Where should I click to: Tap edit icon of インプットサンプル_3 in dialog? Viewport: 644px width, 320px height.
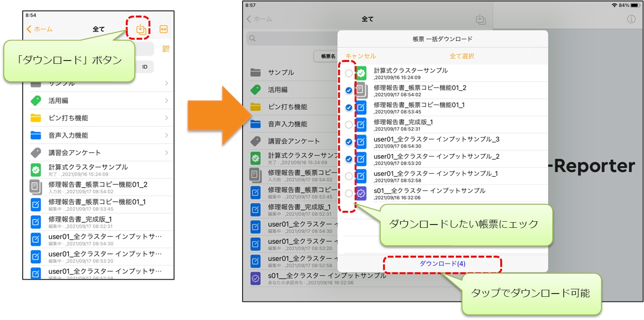click(361, 142)
